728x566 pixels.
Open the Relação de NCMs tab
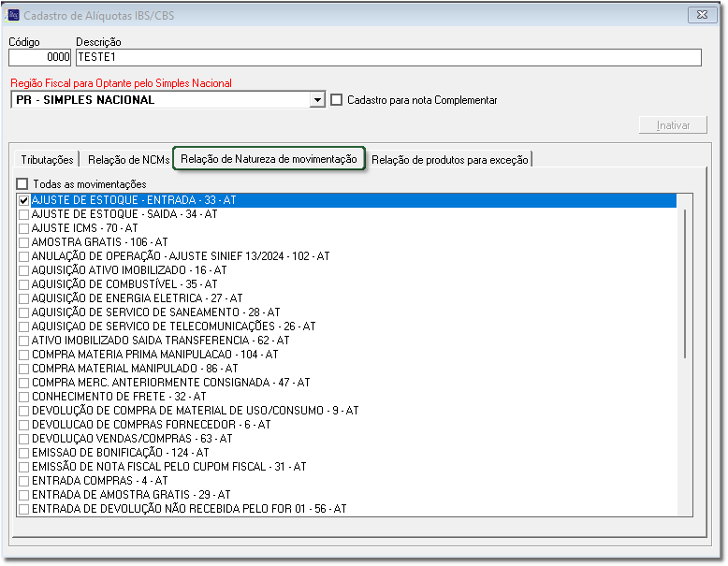128,160
